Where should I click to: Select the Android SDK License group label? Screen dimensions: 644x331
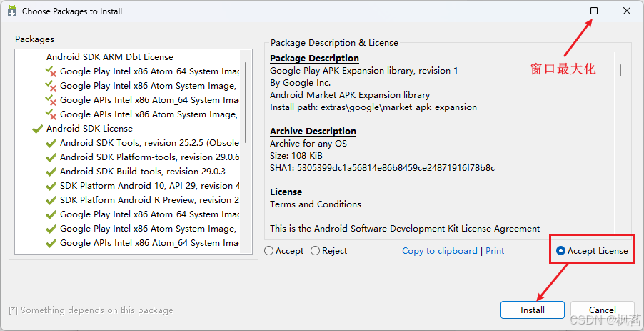point(89,129)
